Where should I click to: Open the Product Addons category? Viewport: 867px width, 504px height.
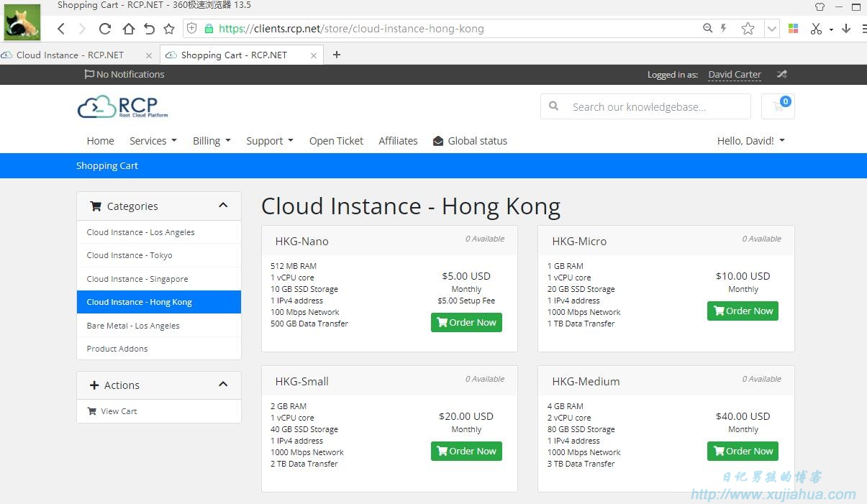coord(159,349)
